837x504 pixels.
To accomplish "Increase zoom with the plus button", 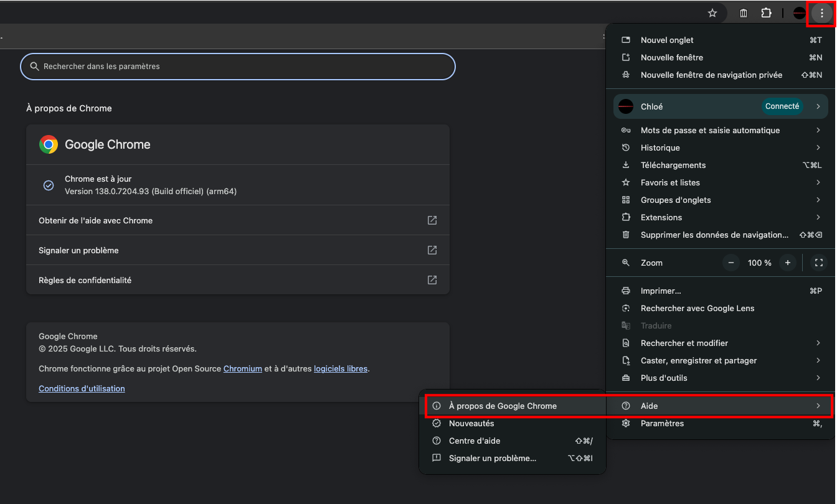I will click(x=788, y=263).
